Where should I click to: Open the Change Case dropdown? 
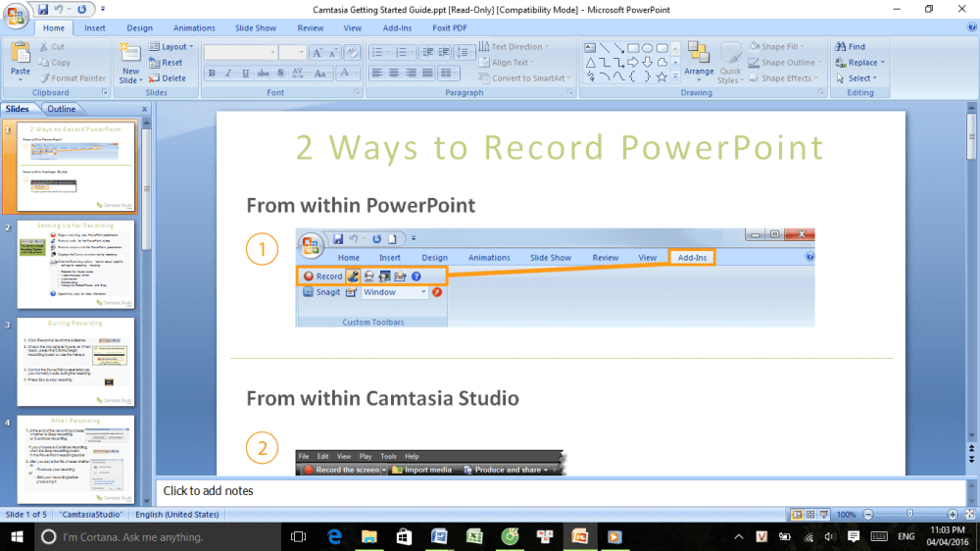tap(321, 74)
